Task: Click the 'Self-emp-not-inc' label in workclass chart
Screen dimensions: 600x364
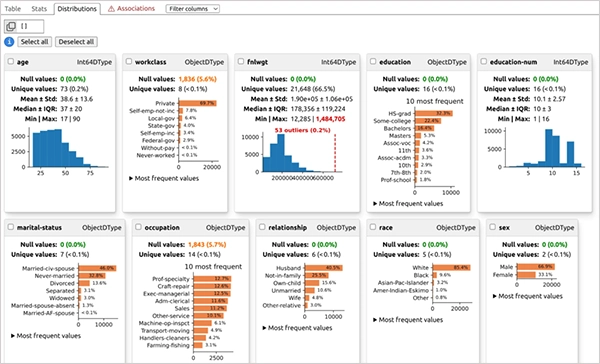Action: click(x=152, y=111)
